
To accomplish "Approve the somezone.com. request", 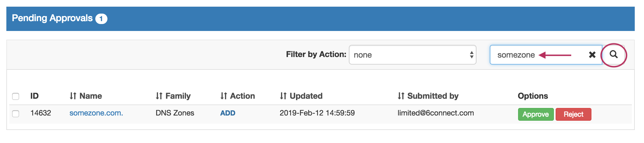I will [536, 114].
